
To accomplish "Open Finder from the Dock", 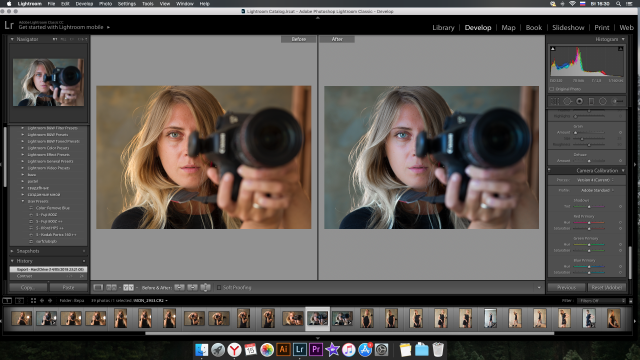I will coord(201,349).
